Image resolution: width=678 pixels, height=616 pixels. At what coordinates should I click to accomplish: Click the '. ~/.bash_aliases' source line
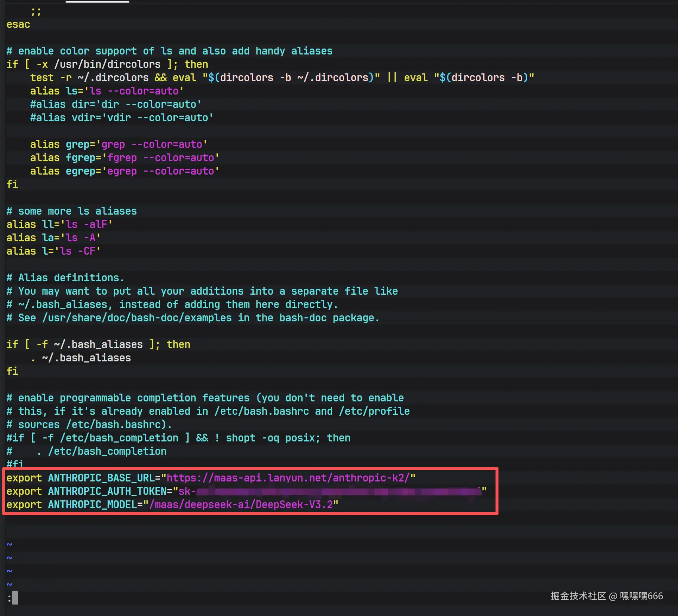(x=80, y=358)
